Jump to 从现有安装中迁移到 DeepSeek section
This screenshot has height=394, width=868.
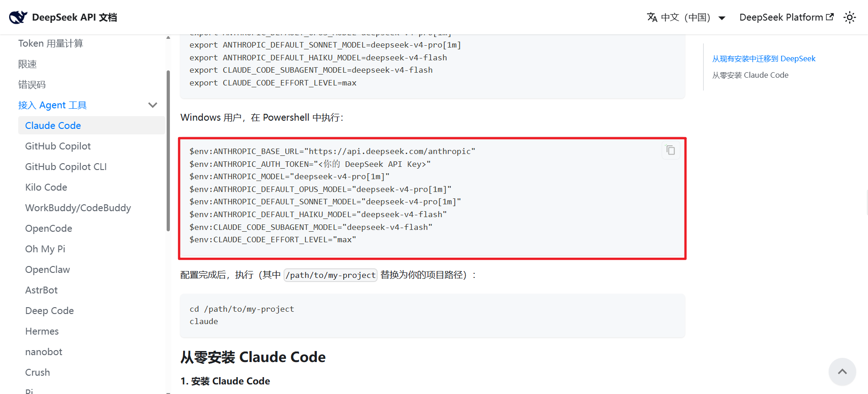coord(764,59)
